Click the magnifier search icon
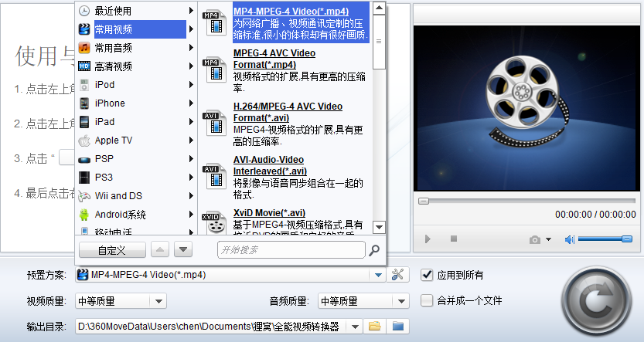The width and height of the screenshot is (644, 342). tap(374, 249)
